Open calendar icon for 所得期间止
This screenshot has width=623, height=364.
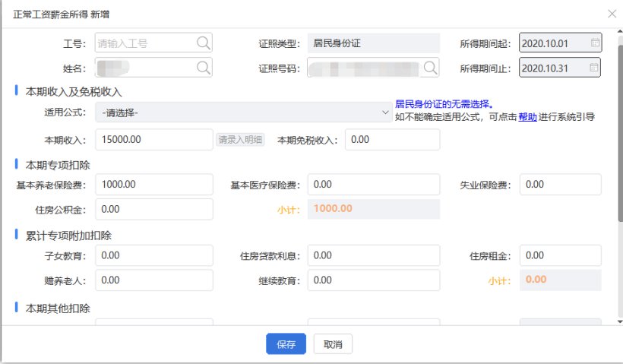click(594, 68)
